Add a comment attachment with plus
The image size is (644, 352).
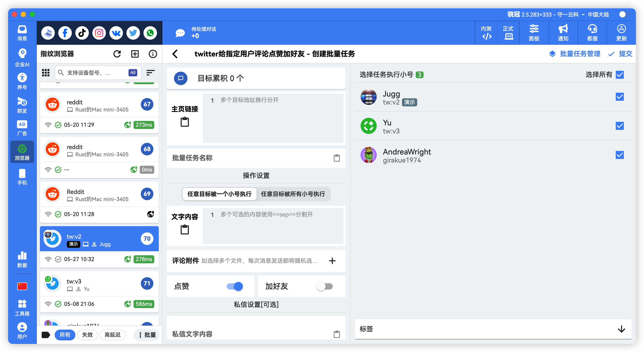point(332,261)
